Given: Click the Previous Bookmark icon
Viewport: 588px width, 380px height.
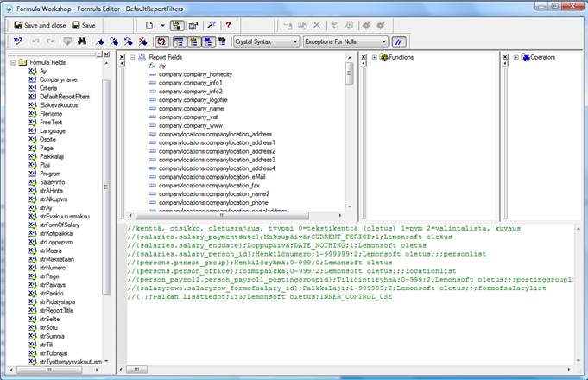Looking at the screenshot, I should tap(129, 41).
